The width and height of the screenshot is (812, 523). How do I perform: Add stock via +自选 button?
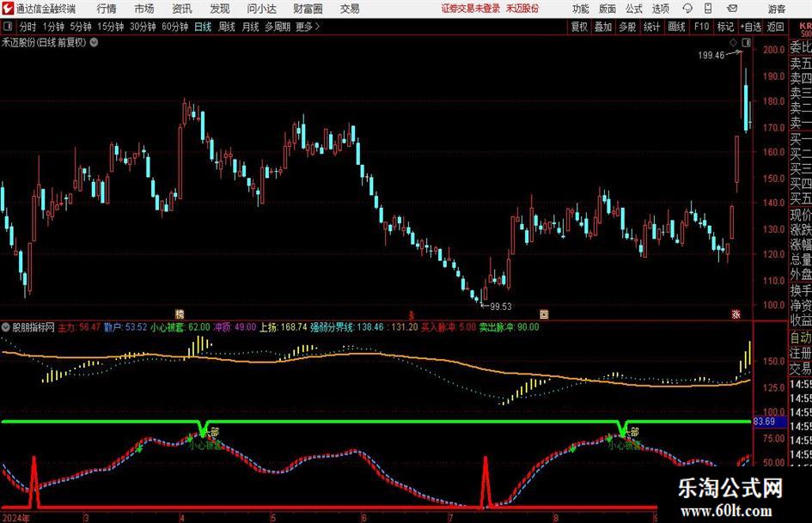tap(751, 27)
